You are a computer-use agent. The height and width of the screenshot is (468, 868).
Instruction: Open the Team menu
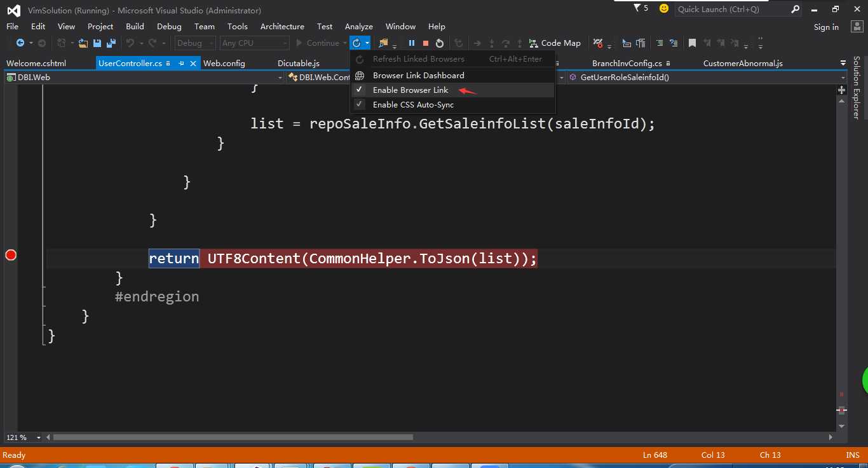pos(205,27)
